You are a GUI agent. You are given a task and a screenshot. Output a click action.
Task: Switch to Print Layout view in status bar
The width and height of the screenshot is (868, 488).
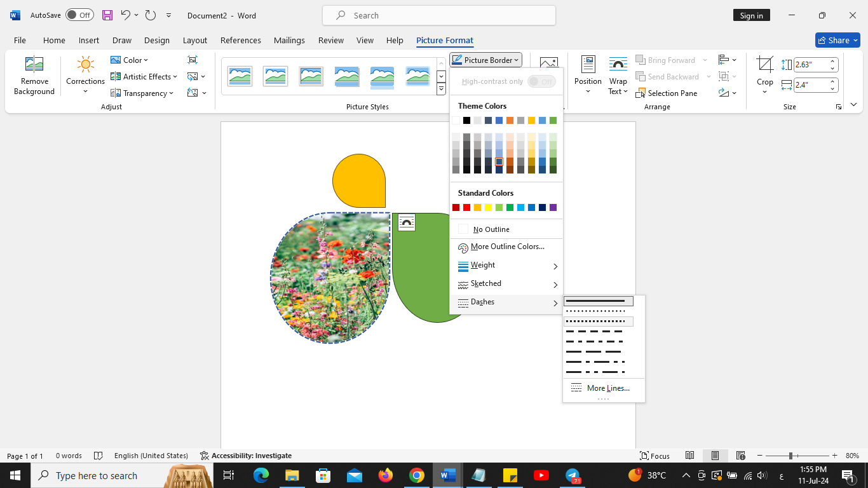pos(715,456)
